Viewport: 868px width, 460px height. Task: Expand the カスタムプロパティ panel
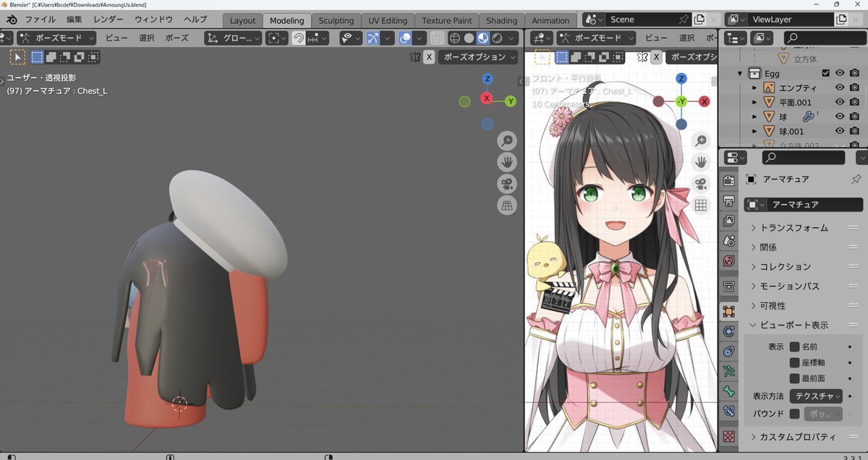coord(797,436)
